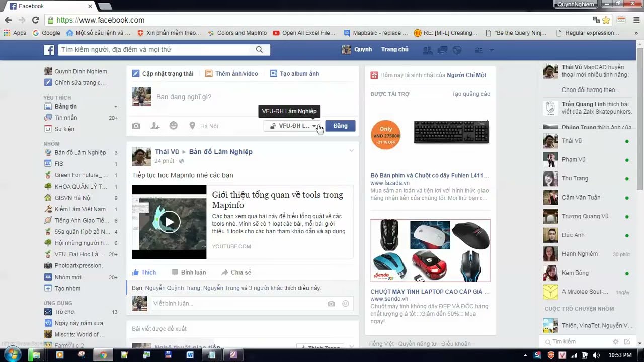Open chat with Kem Bông

tap(586, 273)
